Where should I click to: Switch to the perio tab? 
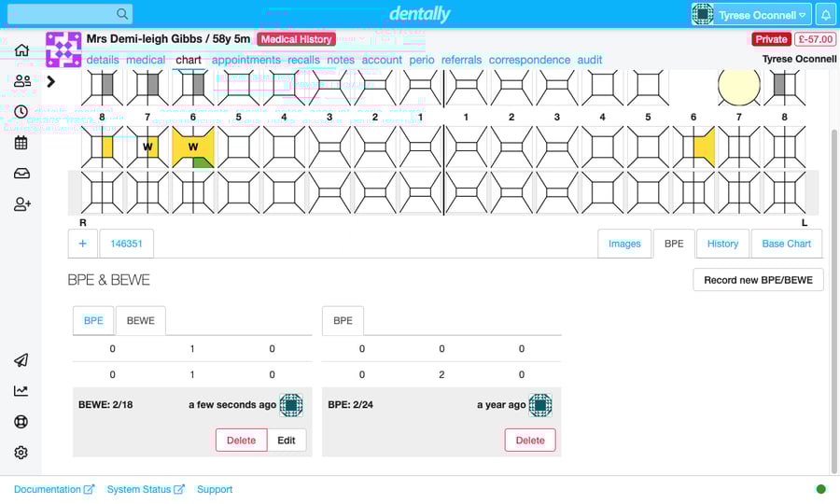tap(422, 60)
